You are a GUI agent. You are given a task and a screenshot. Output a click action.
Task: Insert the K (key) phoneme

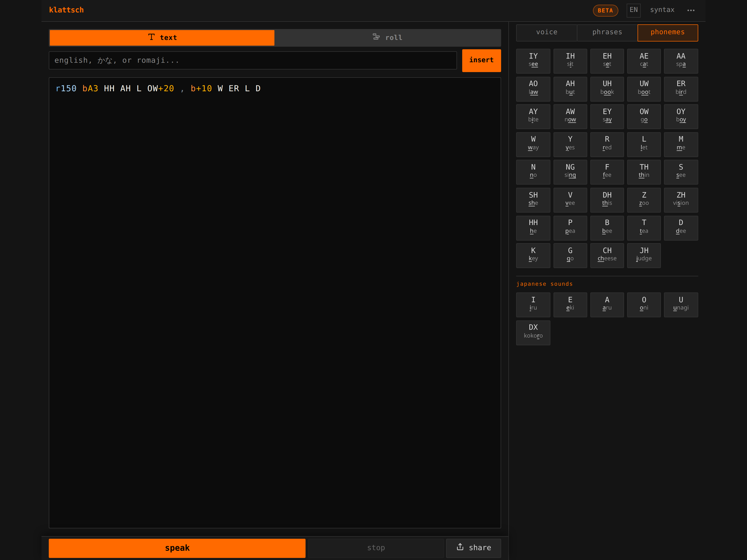tap(533, 256)
